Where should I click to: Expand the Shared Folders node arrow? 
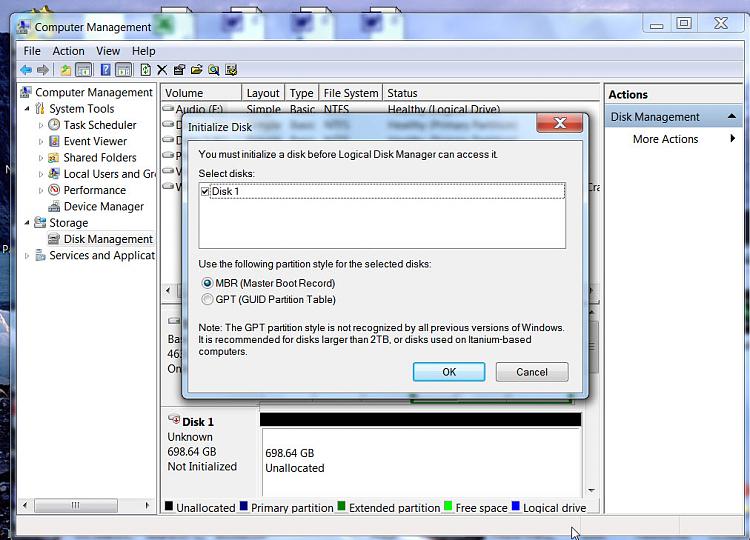click(x=41, y=158)
